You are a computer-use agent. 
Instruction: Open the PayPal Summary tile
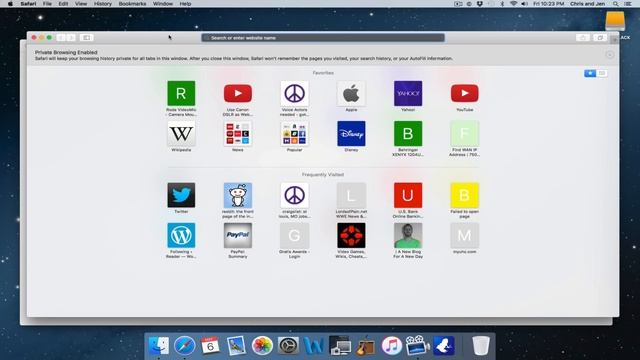point(238,235)
